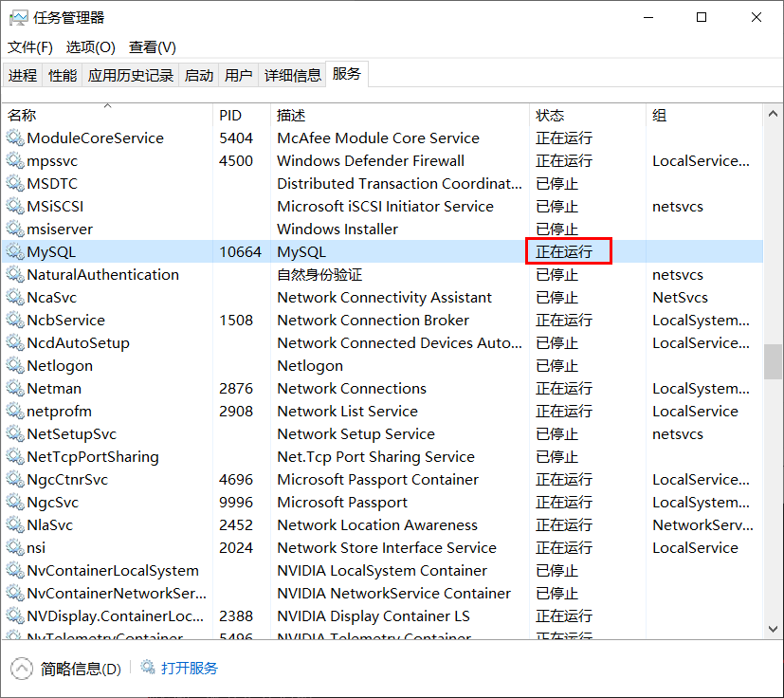
Task: Click the 简略信息(D) label
Action: click(81, 669)
